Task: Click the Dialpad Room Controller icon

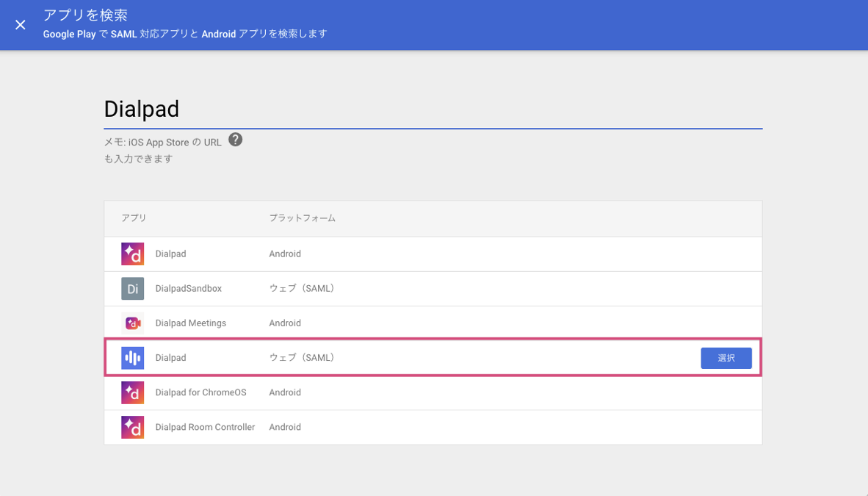Action: pos(133,427)
